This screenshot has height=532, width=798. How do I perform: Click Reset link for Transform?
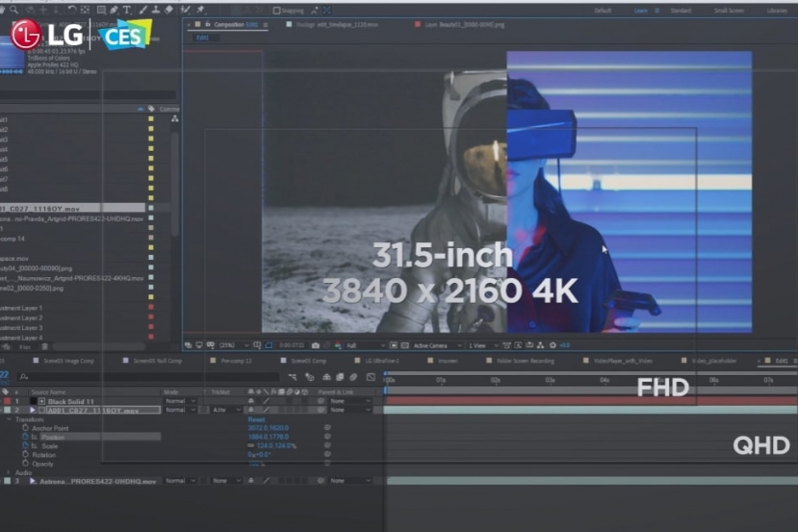[256, 419]
